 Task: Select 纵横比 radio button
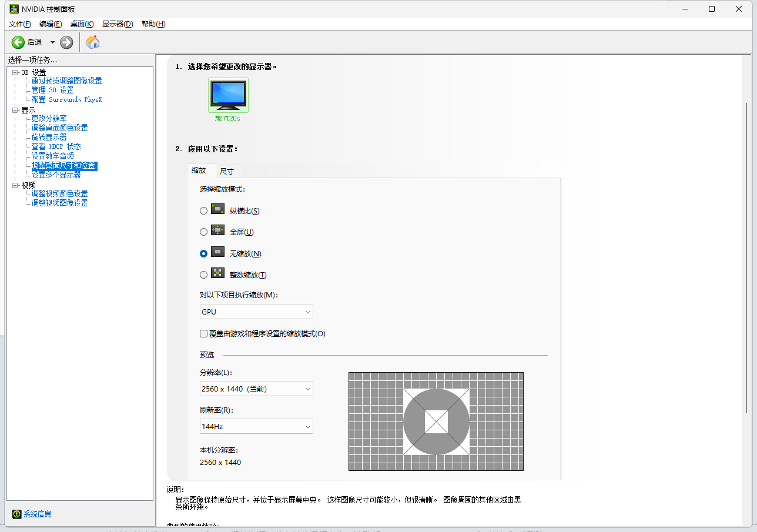coord(204,210)
